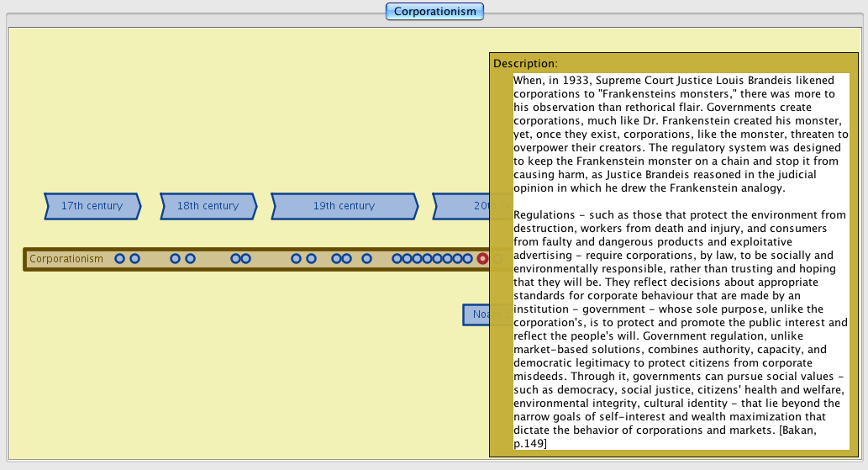The width and height of the screenshot is (868, 470).
Task: Click the 19th century era arrow
Action: (x=344, y=206)
